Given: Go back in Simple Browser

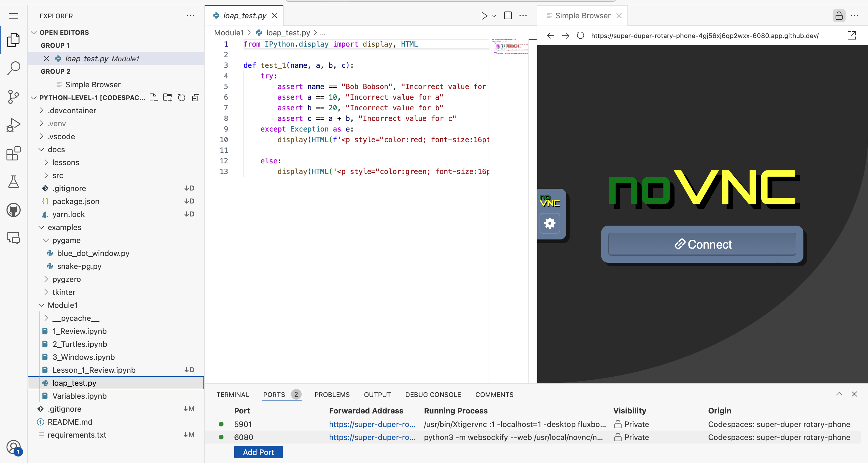Looking at the screenshot, I should (550, 36).
